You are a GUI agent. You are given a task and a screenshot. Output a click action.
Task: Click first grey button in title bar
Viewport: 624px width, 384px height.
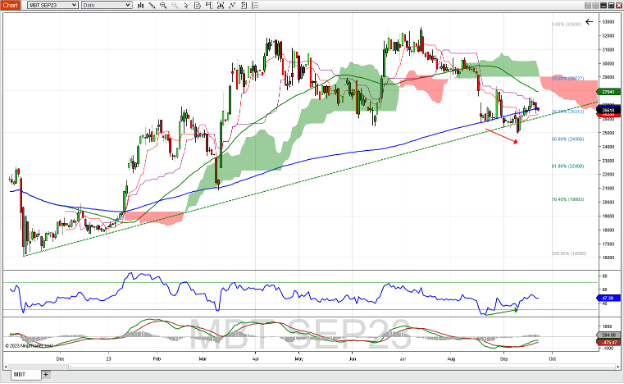[587, 5]
